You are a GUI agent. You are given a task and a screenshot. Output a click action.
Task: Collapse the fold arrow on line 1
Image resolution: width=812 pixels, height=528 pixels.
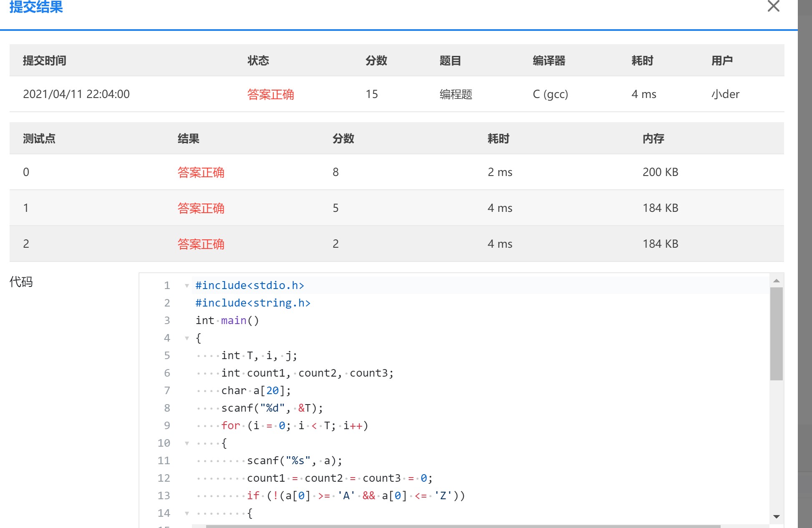pyautogui.click(x=187, y=286)
